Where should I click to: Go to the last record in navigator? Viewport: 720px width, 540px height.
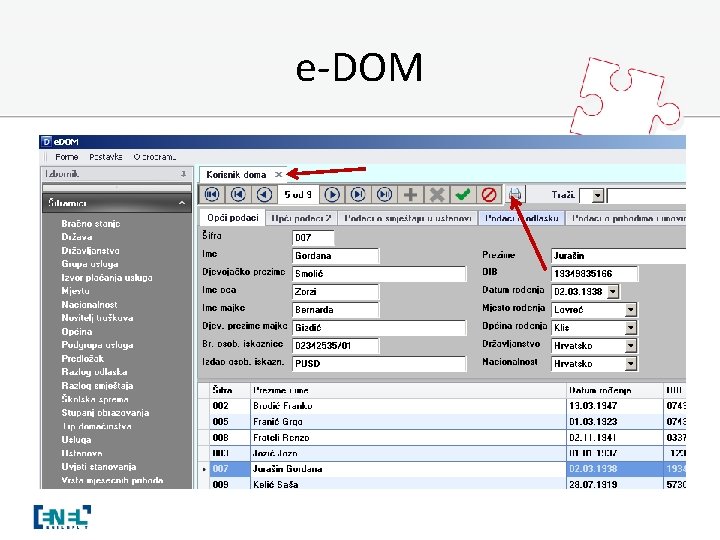(x=384, y=195)
